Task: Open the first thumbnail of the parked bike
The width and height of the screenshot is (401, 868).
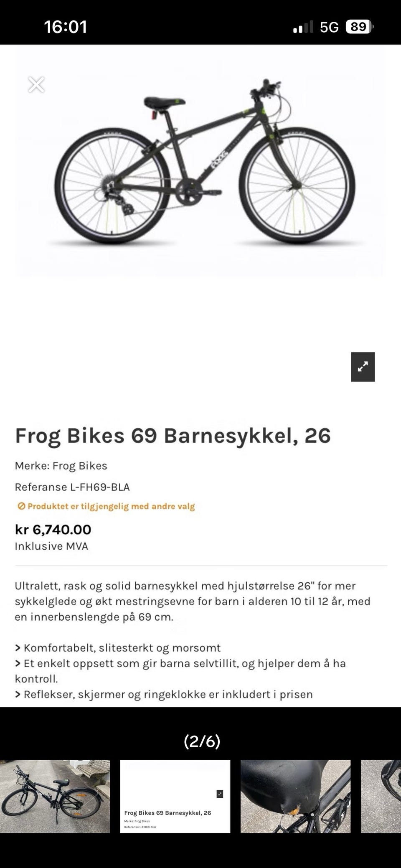Action: pos(55,796)
